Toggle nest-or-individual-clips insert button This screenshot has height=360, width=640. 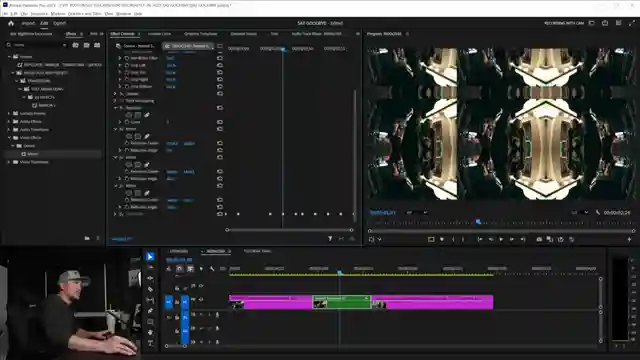pyautogui.click(x=169, y=269)
